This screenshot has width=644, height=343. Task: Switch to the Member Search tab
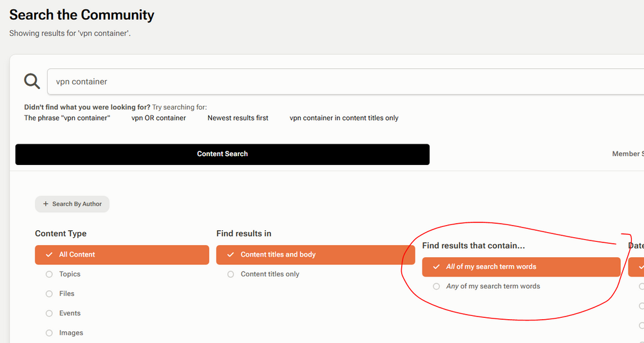click(627, 154)
